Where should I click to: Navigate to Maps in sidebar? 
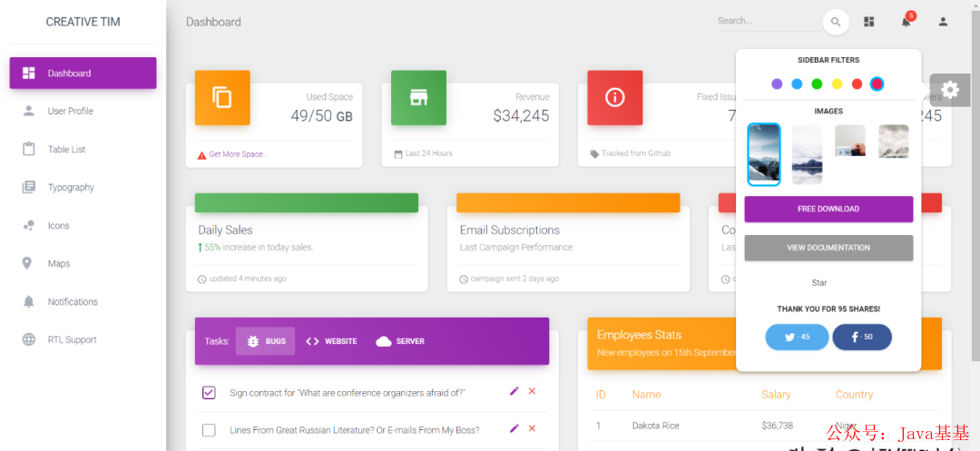point(83,263)
